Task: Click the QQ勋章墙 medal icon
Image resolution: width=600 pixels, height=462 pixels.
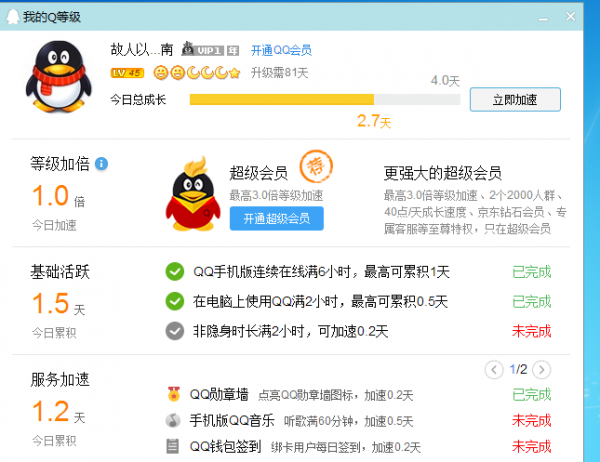Action: (174, 394)
